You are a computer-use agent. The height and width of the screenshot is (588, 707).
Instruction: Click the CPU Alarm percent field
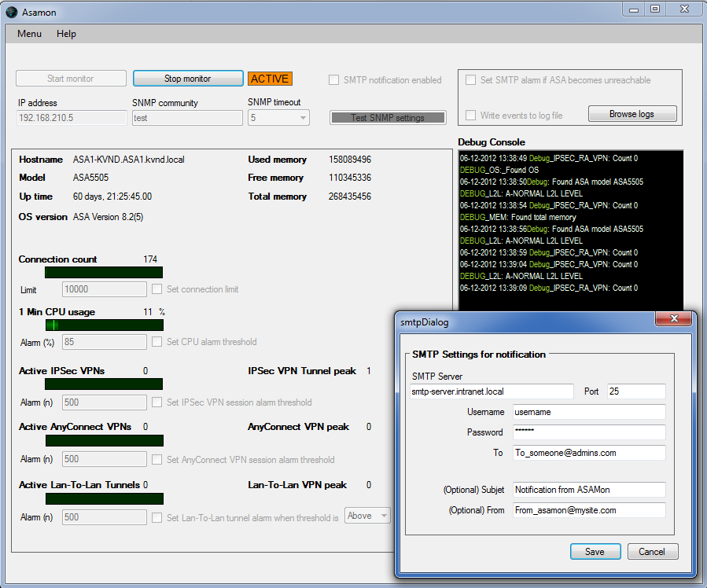(x=104, y=342)
